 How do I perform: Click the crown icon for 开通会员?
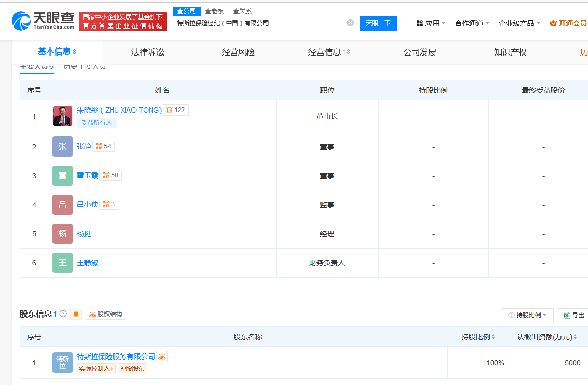(x=553, y=23)
